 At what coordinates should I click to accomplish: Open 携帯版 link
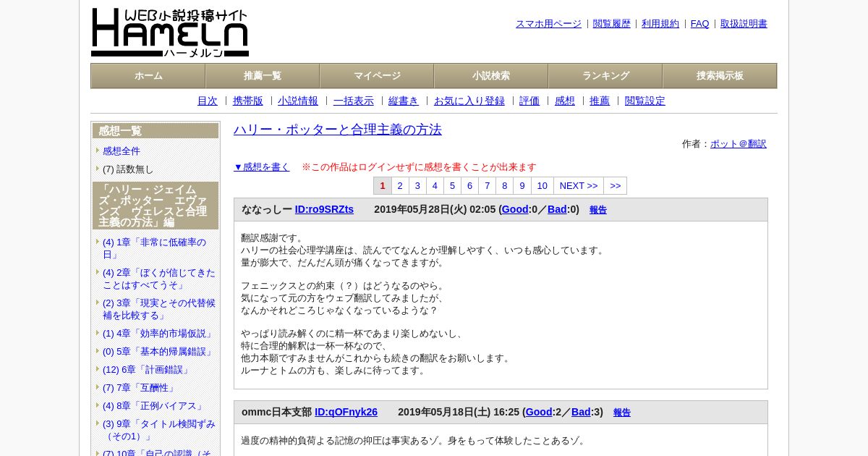248,101
